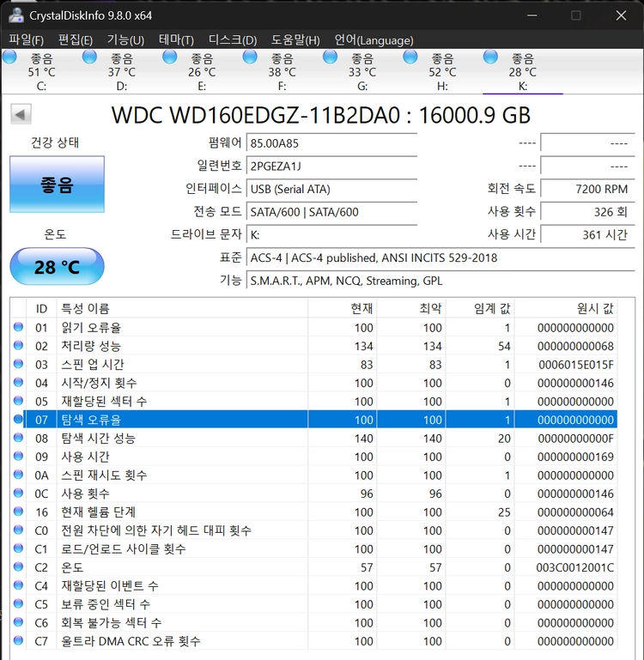This screenshot has width=644, height=660.
Task: Click status orb for drive D:
Action: [x=89, y=57]
